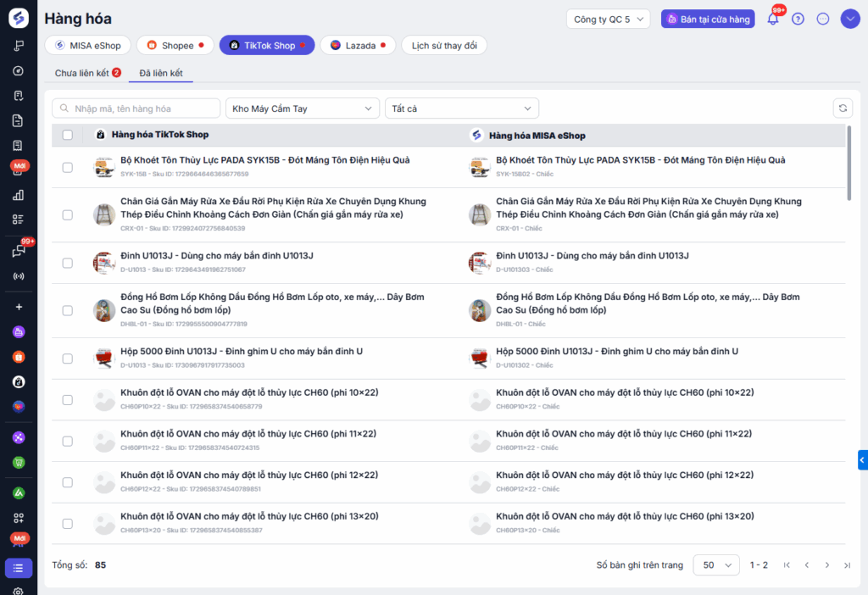
Task: Click the Bán tại cửa hàng button
Action: 708,19
